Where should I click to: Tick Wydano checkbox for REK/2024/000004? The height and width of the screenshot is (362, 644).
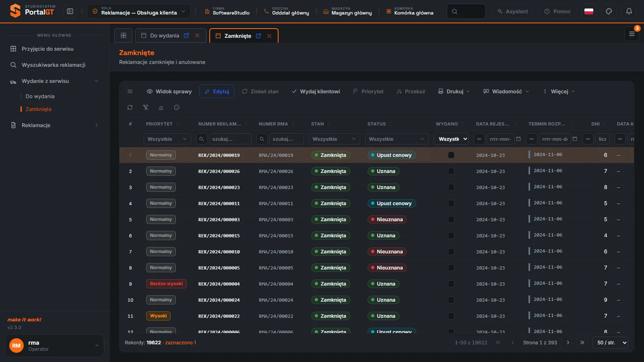451,284
